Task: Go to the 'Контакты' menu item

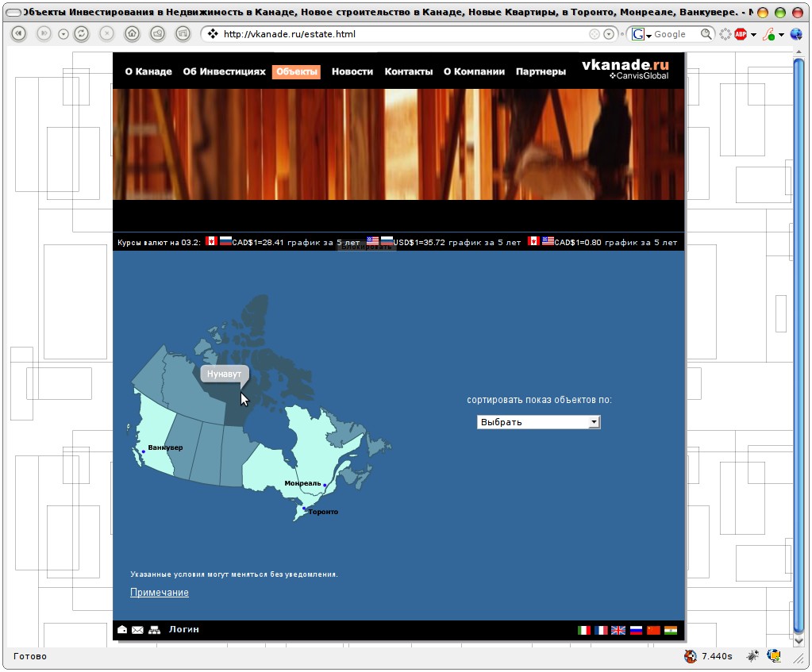Action: pyautogui.click(x=408, y=71)
